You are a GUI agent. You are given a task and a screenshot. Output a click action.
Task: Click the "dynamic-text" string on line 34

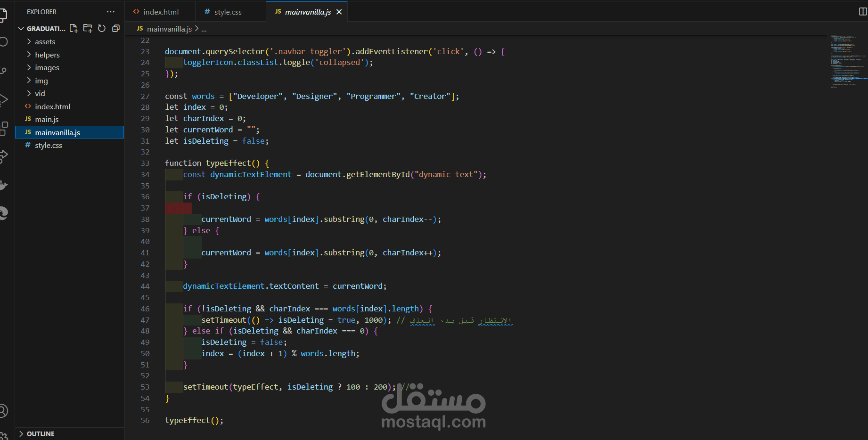pos(446,174)
